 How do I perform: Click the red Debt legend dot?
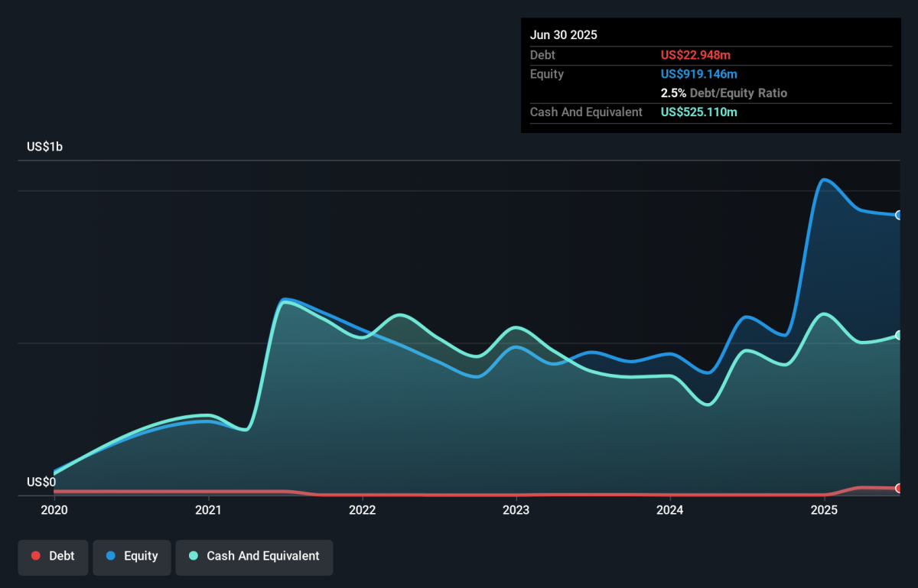point(36,557)
